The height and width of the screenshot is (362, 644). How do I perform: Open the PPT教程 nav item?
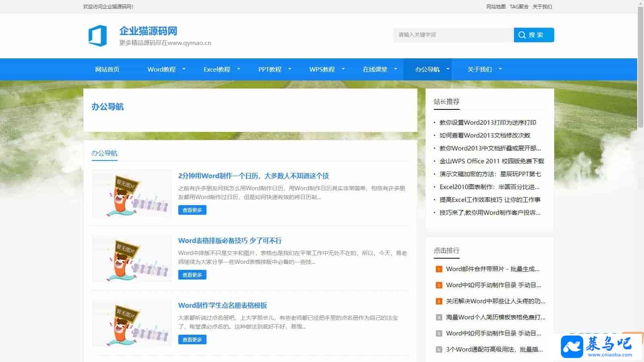(x=270, y=69)
